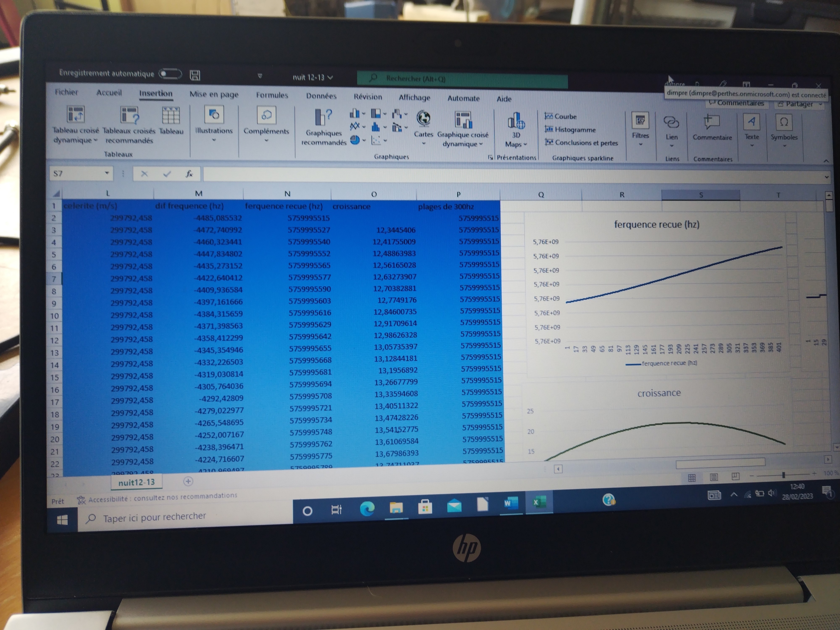Open Microsoft Edge from the taskbar
The height and width of the screenshot is (630, 840).
(x=367, y=508)
